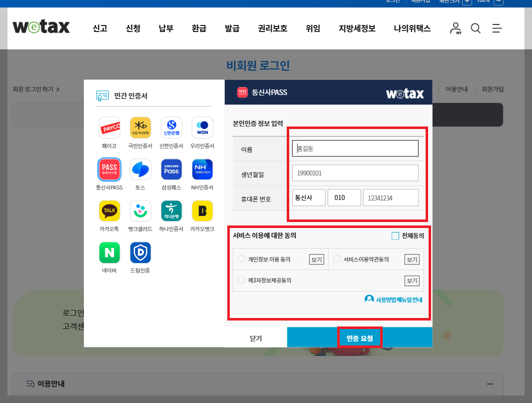Pick the NH인증서 icon
The image size is (532, 403).
202,169
